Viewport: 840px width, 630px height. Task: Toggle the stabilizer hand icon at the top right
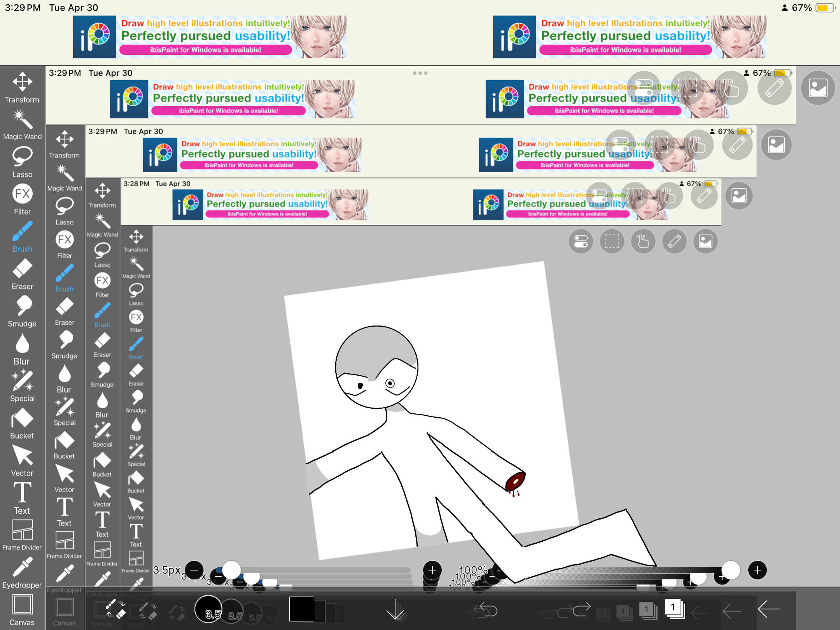pos(731,88)
